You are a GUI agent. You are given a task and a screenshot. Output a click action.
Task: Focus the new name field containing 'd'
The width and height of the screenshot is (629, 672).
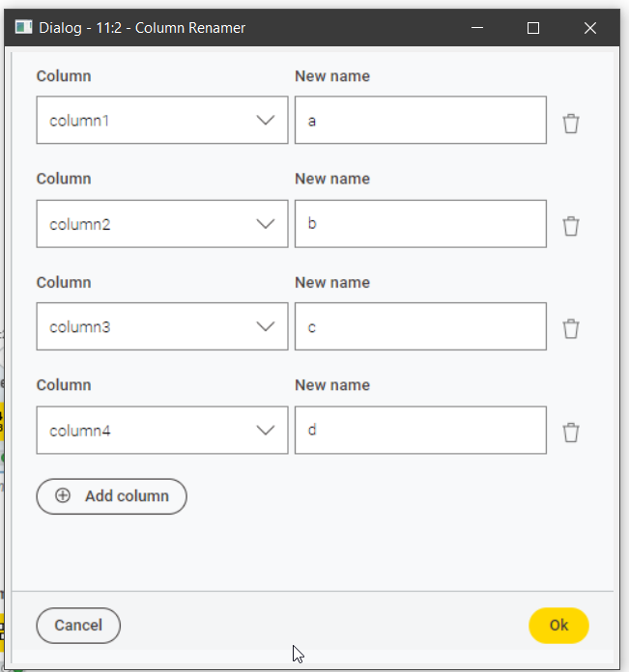pos(420,430)
